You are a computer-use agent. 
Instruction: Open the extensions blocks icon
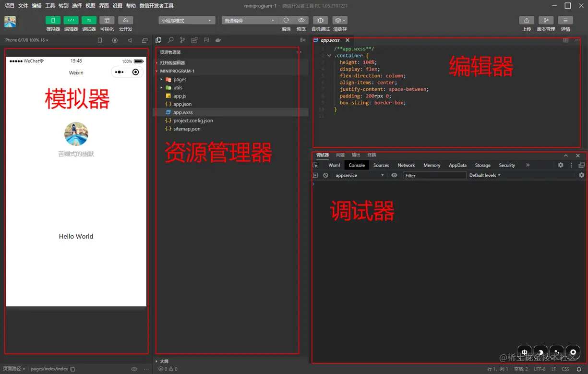(x=194, y=40)
